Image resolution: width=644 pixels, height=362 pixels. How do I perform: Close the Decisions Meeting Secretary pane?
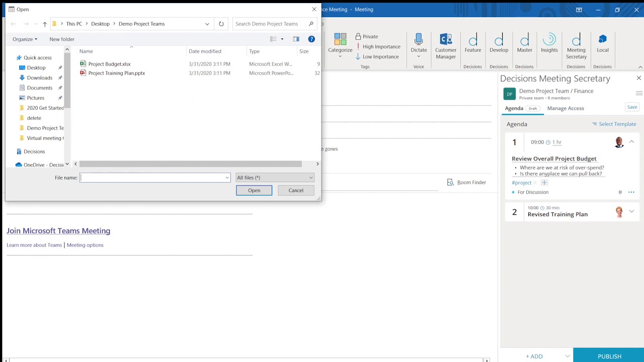coord(639,78)
